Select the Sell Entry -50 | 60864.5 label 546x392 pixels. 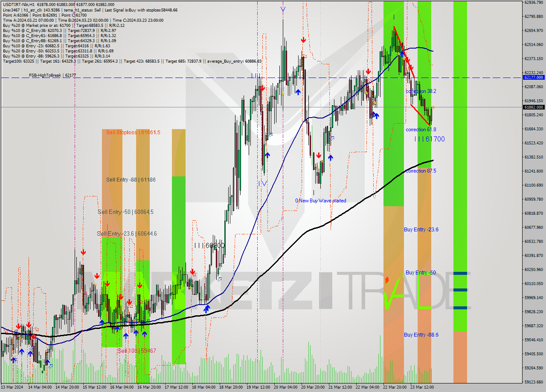click(125, 212)
